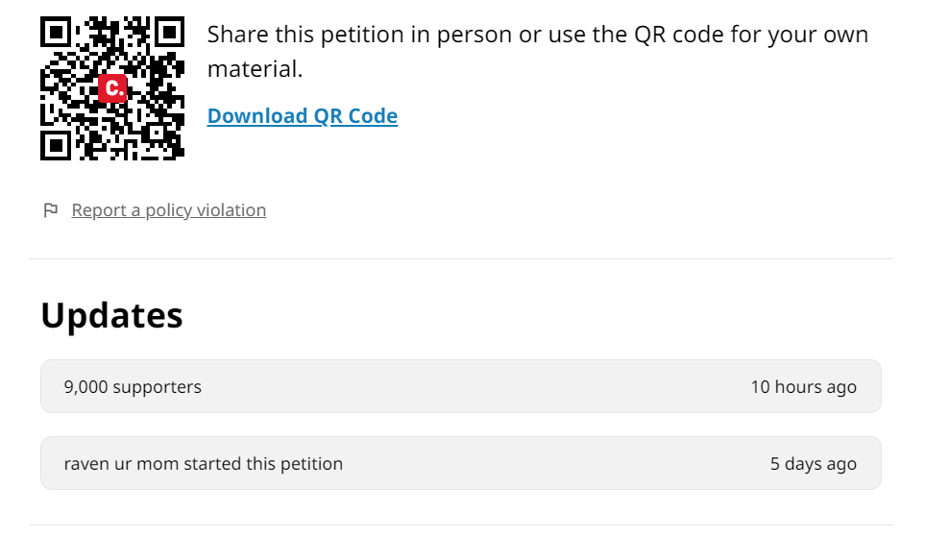Click the divider line below update cards
This screenshot has height=560, width=949.
460,524
